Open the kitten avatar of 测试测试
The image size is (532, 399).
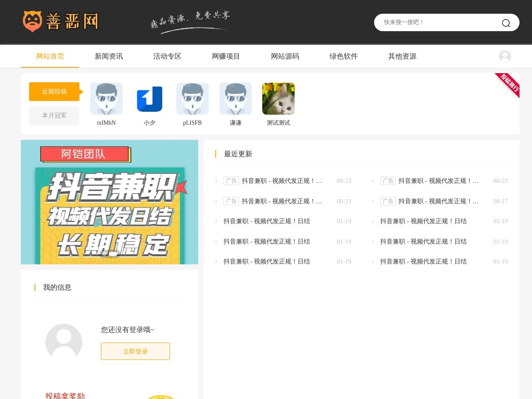[x=278, y=99]
